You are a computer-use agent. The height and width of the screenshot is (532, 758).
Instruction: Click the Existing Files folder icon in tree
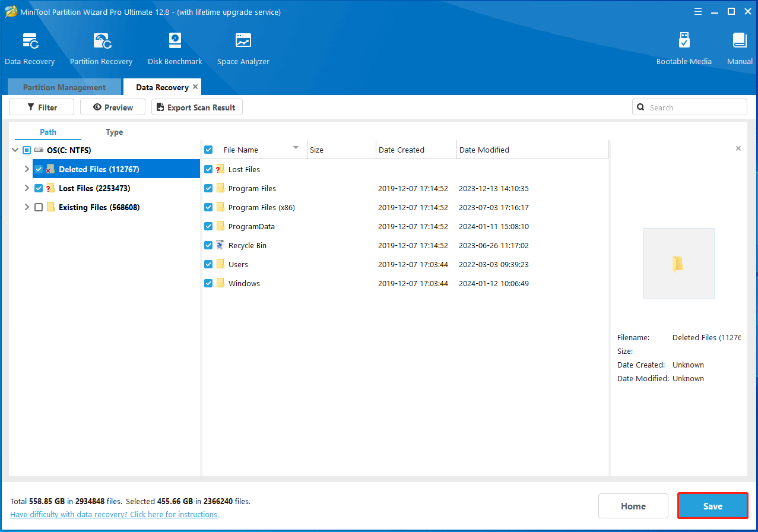[x=50, y=207]
